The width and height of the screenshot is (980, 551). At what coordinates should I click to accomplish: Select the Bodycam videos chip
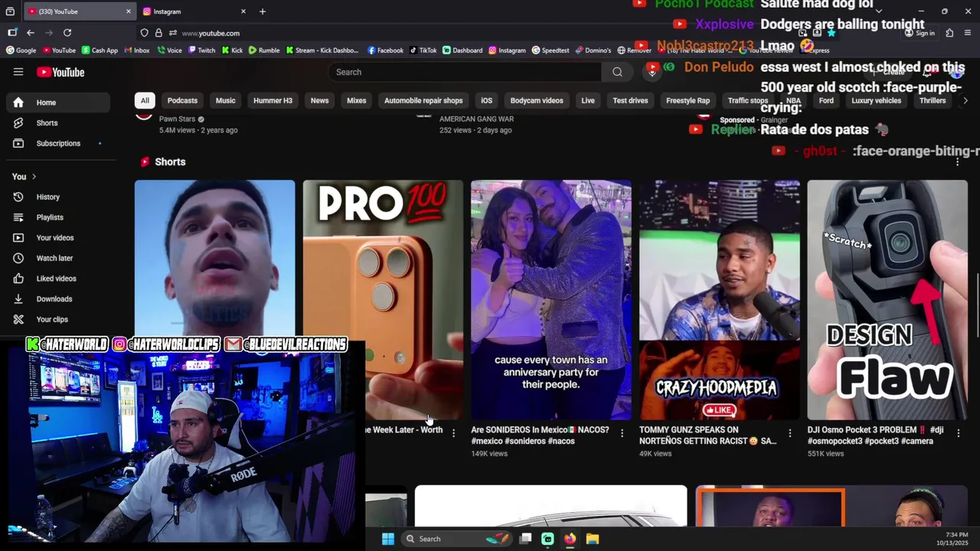[537, 100]
